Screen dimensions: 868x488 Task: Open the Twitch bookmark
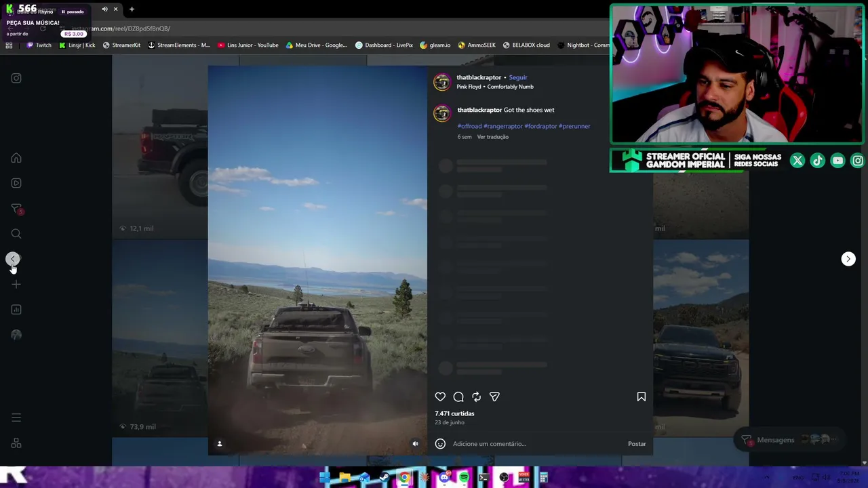(x=39, y=45)
